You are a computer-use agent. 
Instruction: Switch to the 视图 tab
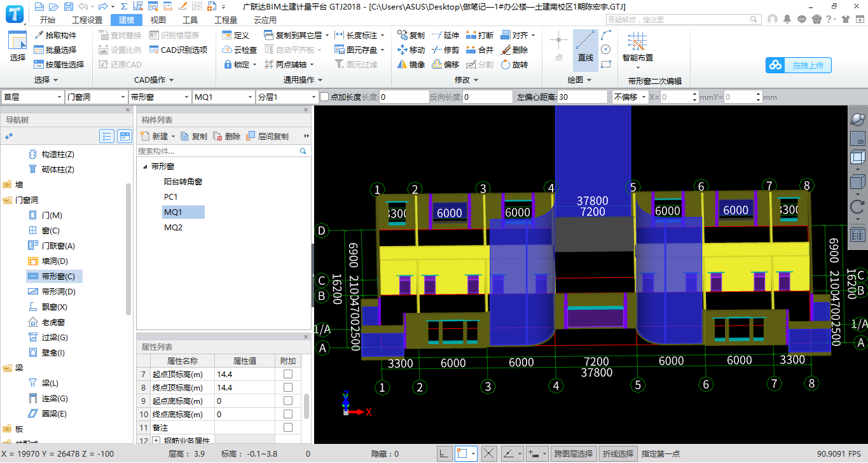tap(158, 20)
